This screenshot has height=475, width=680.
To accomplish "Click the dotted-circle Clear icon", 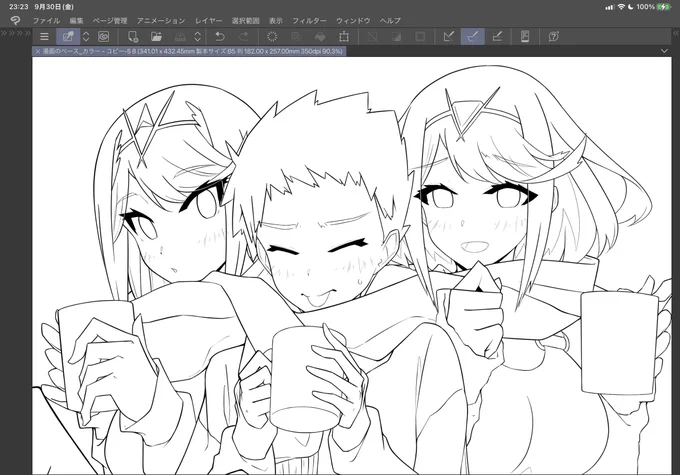I will pos(272,37).
